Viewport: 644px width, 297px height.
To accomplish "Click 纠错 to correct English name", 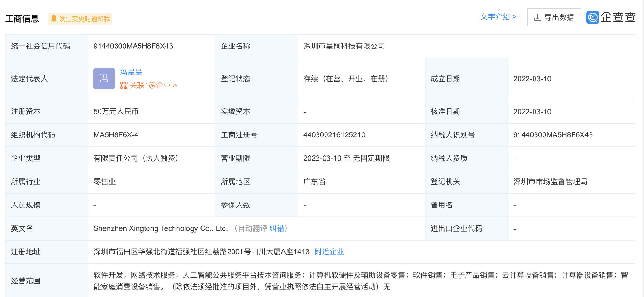I will (x=277, y=228).
